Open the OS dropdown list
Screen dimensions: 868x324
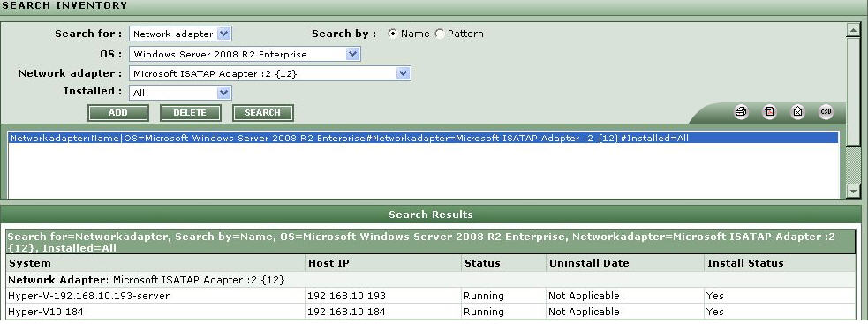click(245, 54)
